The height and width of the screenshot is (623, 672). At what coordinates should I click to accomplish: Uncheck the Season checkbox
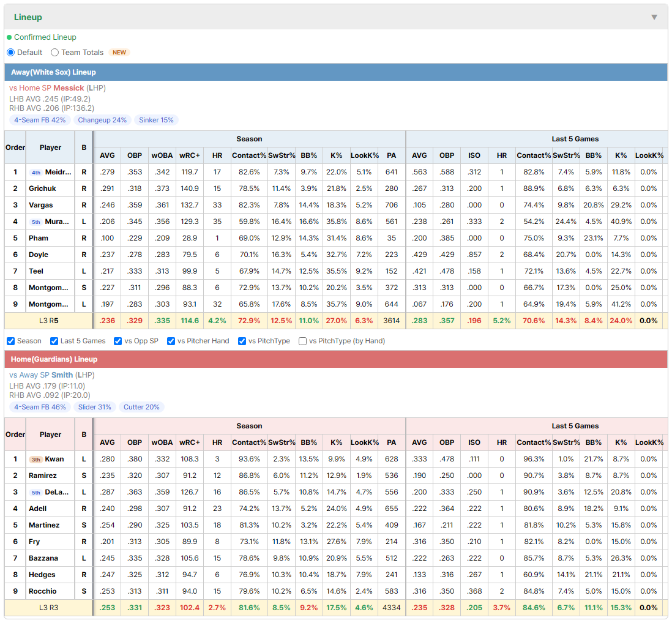click(11, 341)
